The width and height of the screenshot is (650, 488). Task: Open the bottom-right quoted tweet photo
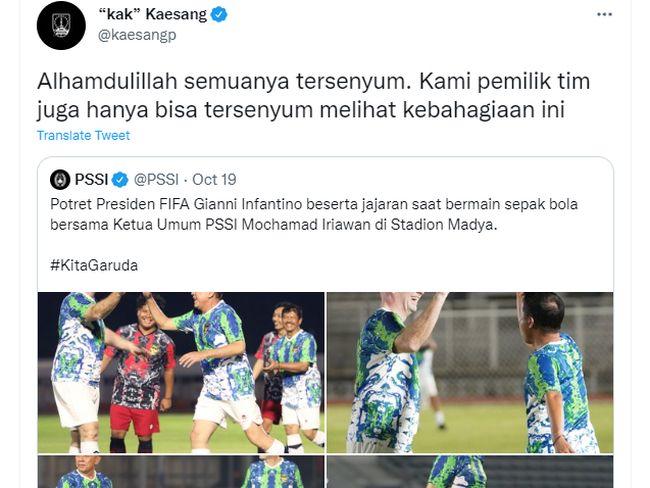pos(470,472)
